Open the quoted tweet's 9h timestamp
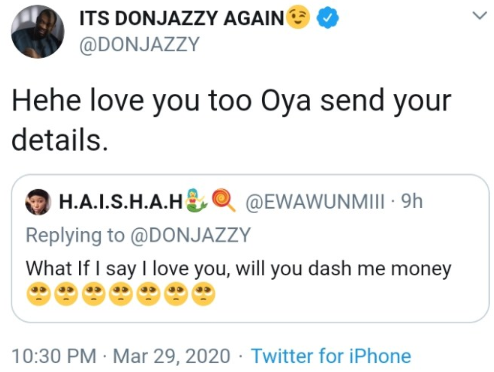This screenshot has width=494, height=372. click(412, 202)
